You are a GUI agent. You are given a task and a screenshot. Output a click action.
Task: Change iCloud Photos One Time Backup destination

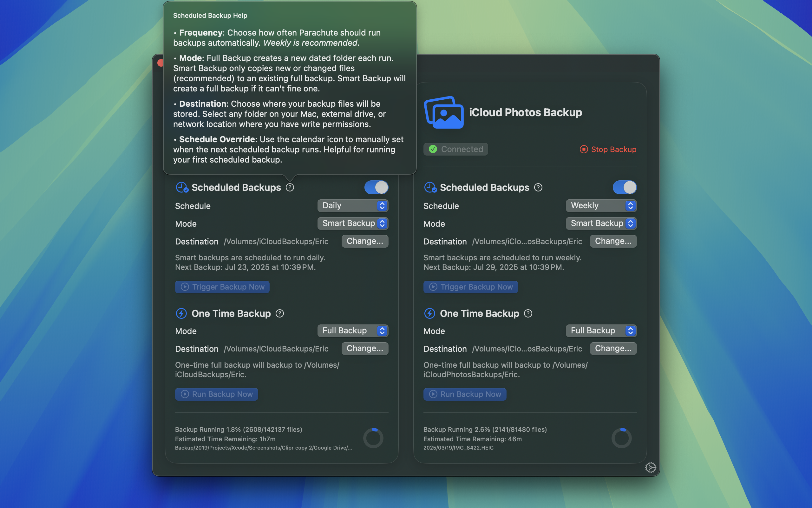(x=613, y=348)
